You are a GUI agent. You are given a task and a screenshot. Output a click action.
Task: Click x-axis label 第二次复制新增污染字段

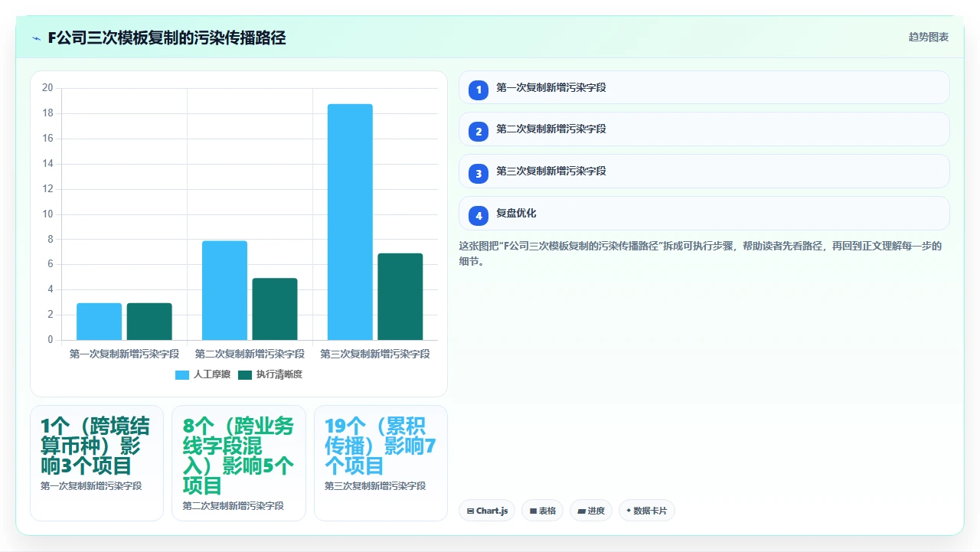250,354
